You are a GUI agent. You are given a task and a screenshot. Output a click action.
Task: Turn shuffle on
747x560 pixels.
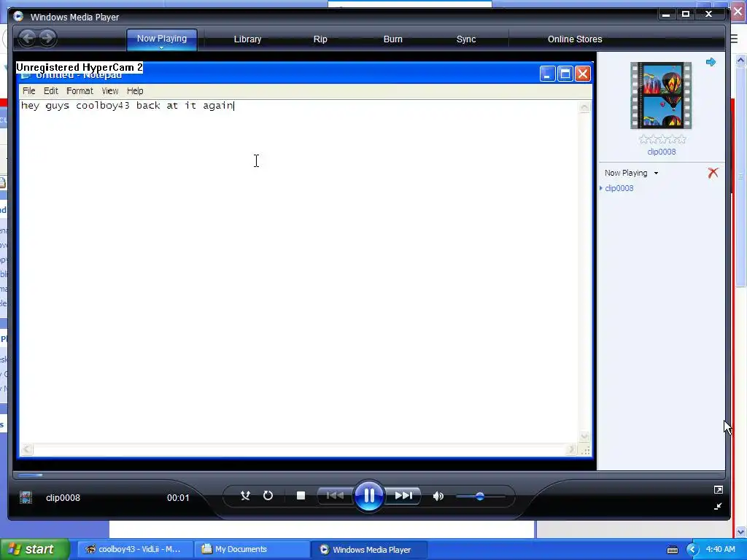click(245, 496)
